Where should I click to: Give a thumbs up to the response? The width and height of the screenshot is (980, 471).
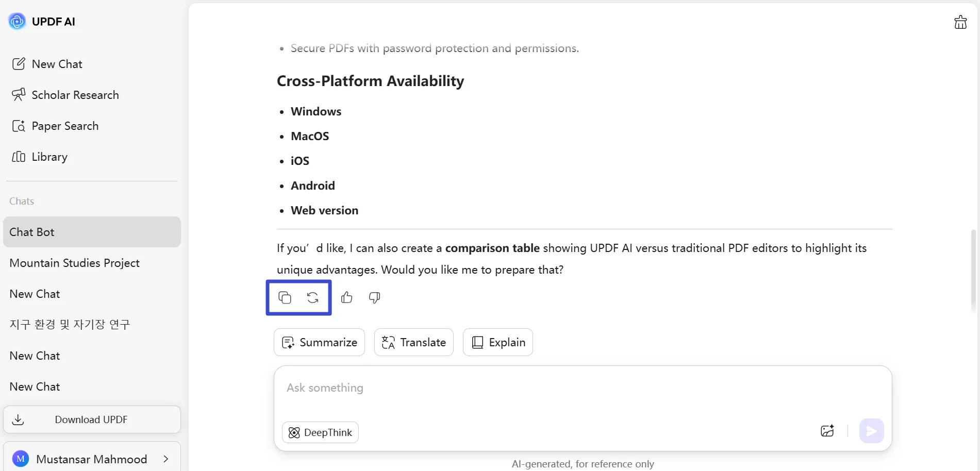pyautogui.click(x=346, y=297)
